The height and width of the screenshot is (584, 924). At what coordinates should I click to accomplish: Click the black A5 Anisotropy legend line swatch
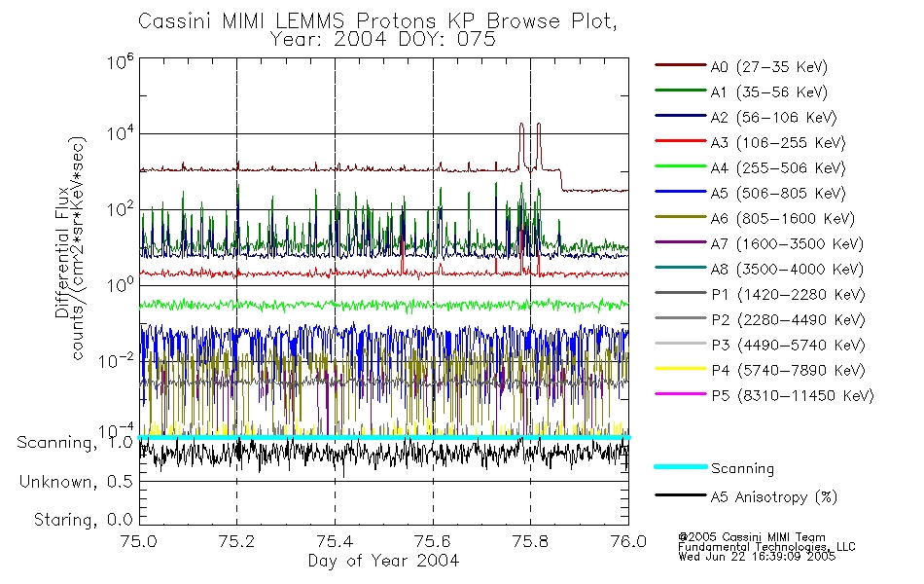click(681, 494)
